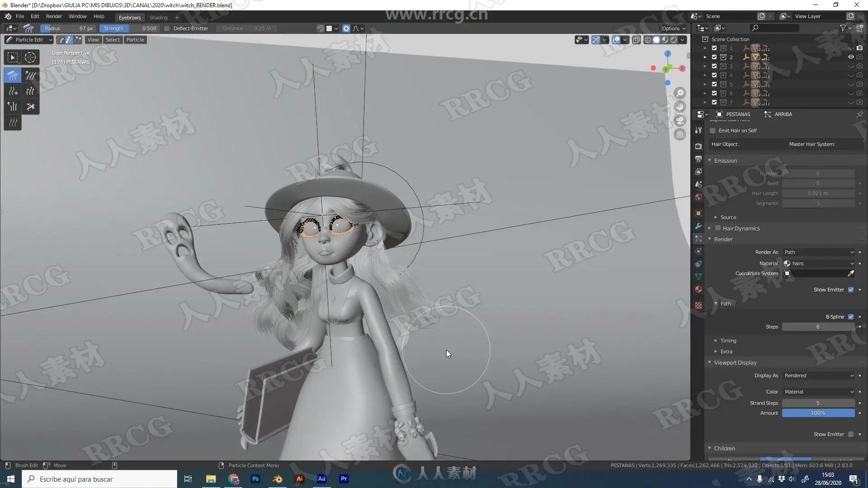
Task: Select the Smooth hair brush tool
Action: (x=30, y=75)
